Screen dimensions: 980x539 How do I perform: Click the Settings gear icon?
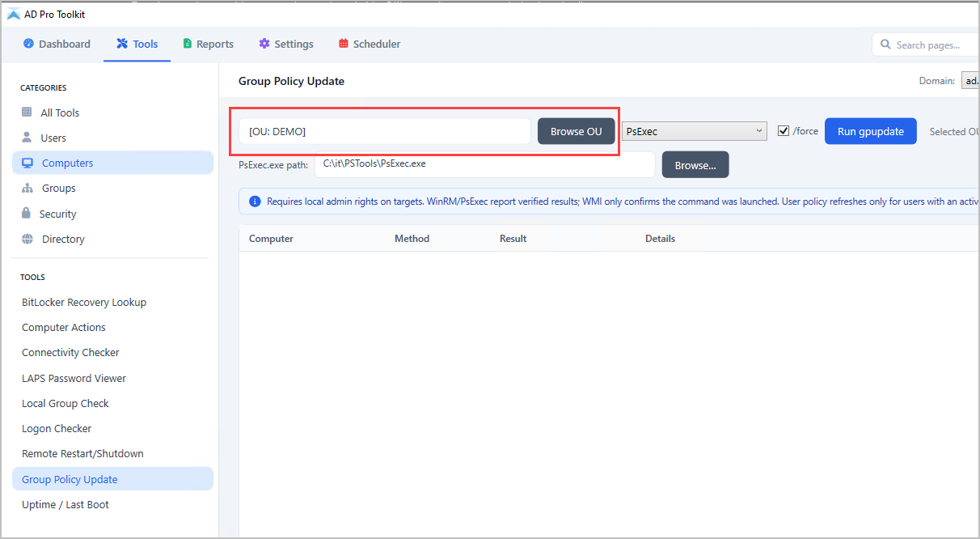[x=264, y=44]
